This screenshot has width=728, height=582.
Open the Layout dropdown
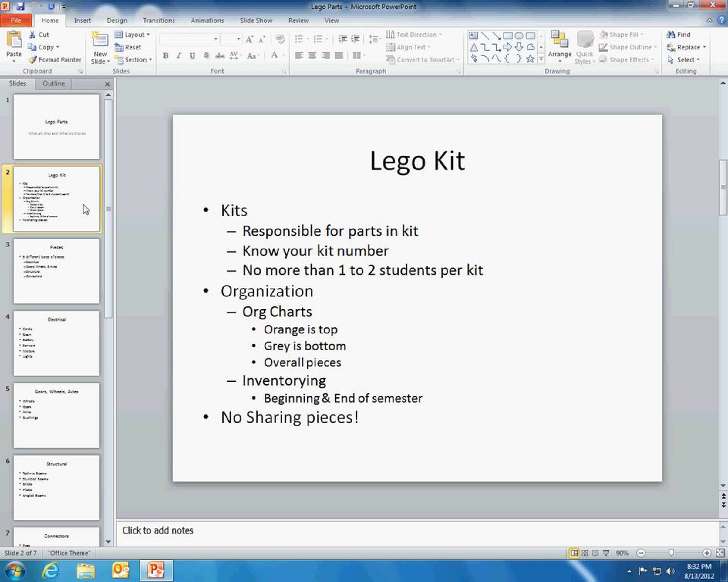click(x=132, y=35)
